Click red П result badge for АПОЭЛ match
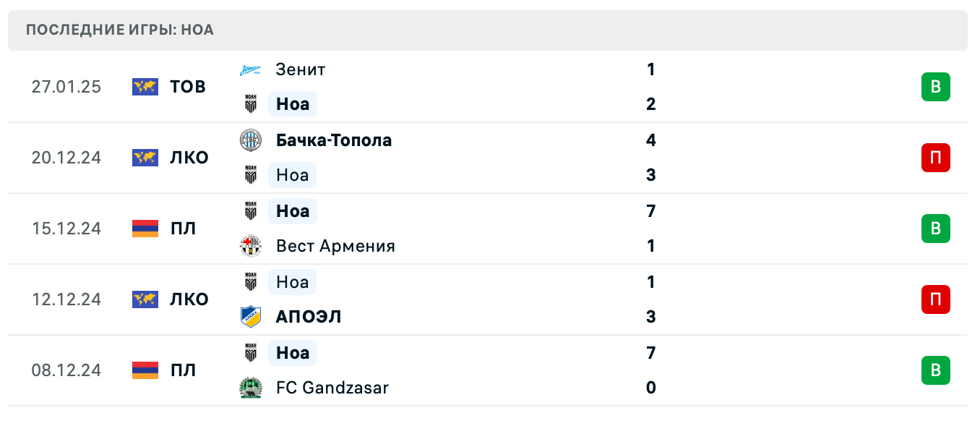The width and height of the screenshot is (980, 421). coord(935,299)
